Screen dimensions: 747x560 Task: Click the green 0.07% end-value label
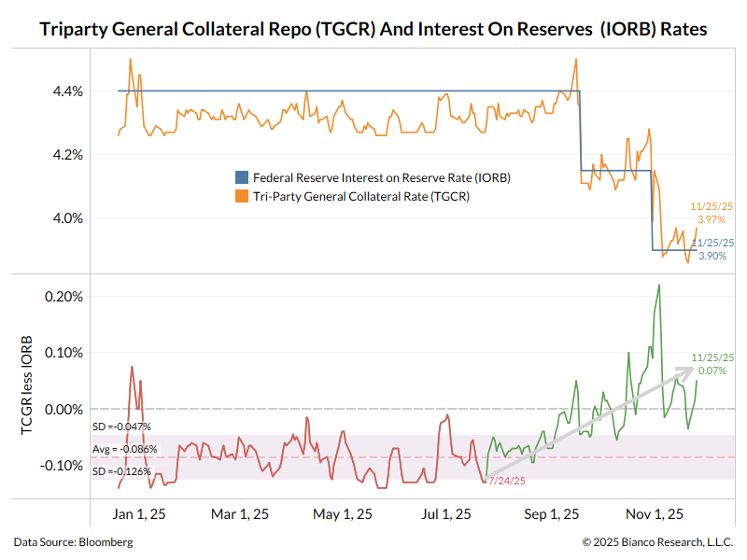point(712,371)
